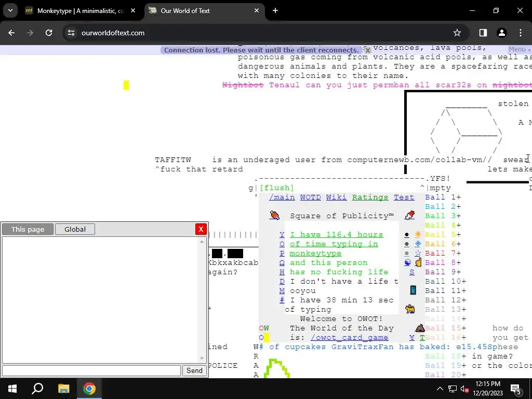Open the Chrome profile menu
The width and height of the screenshot is (532, 399).
[x=501, y=33]
